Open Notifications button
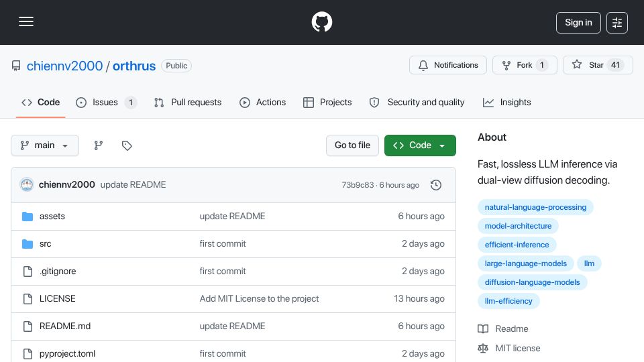Screen dimensions: 644x362 pyautogui.click(x=448, y=65)
